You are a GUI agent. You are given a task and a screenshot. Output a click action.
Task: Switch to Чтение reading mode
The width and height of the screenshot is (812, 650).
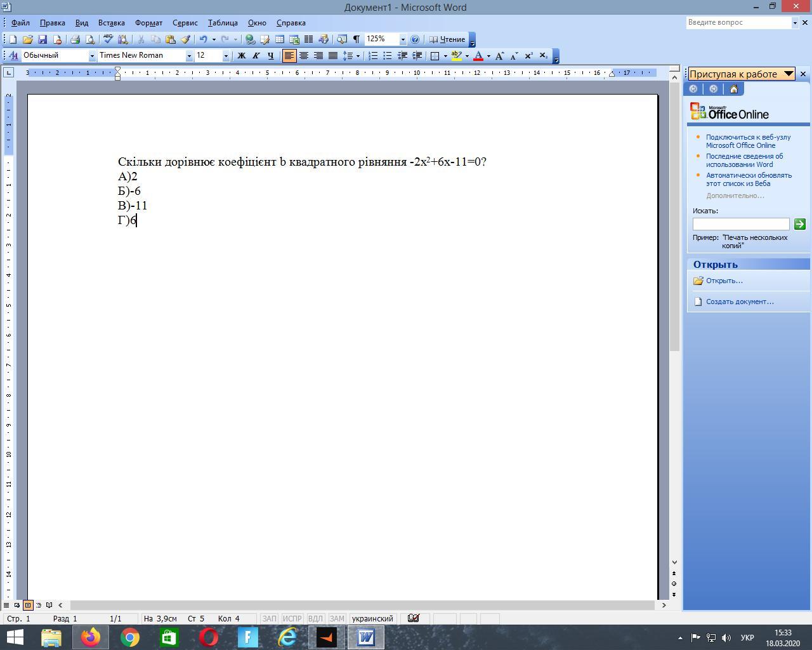pos(447,39)
